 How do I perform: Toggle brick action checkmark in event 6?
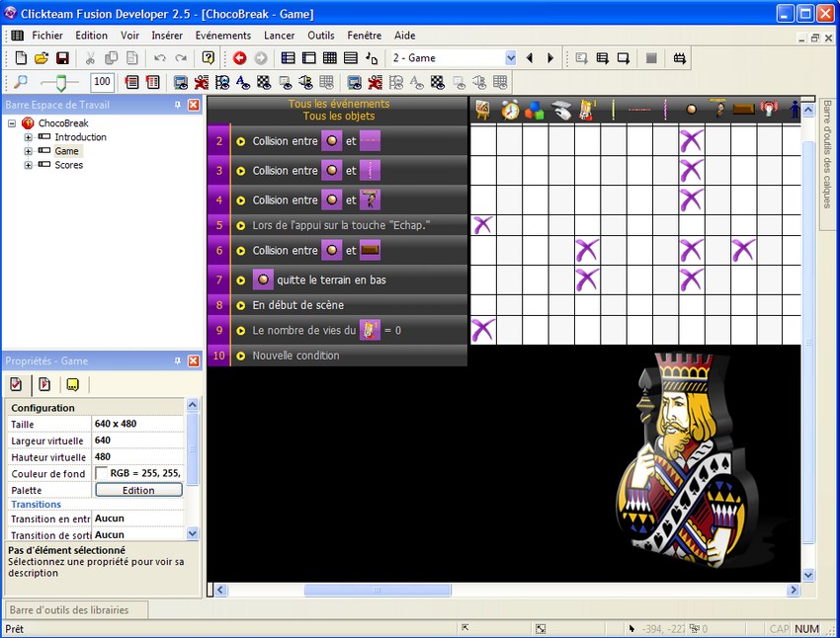744,250
